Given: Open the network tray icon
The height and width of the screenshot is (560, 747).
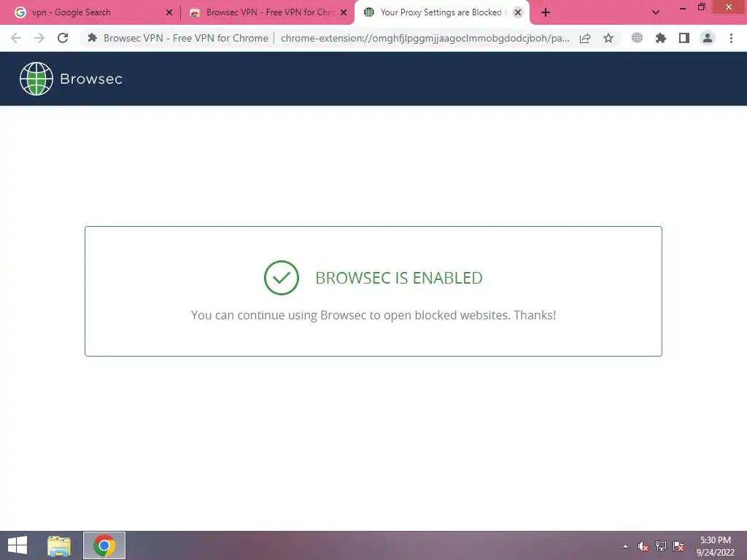Looking at the screenshot, I should [x=661, y=546].
